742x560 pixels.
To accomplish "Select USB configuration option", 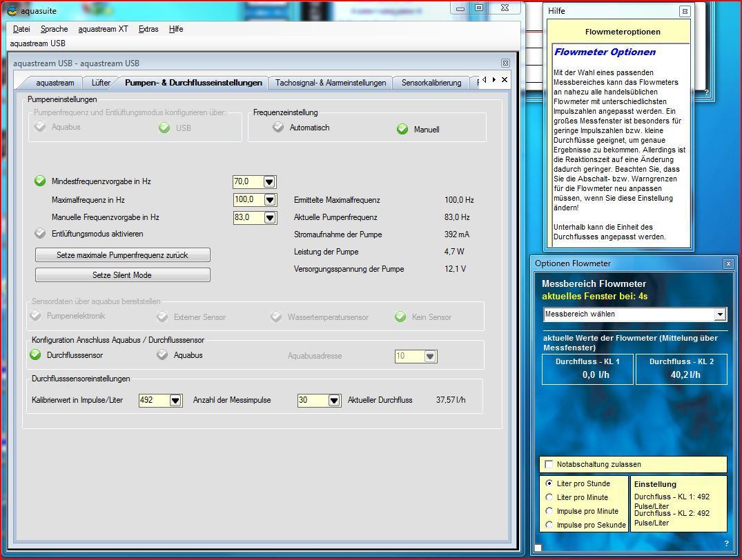I will (x=164, y=128).
